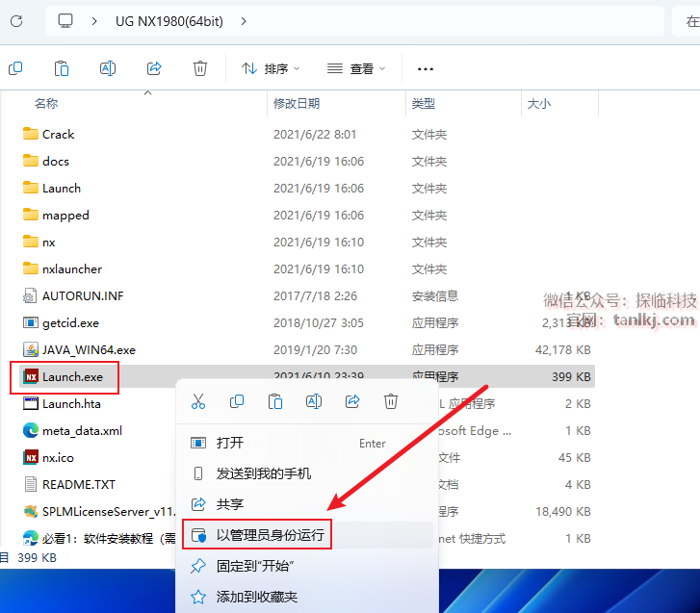
Task: Open the 查看 view dropdown
Action: pyautogui.click(x=356, y=68)
